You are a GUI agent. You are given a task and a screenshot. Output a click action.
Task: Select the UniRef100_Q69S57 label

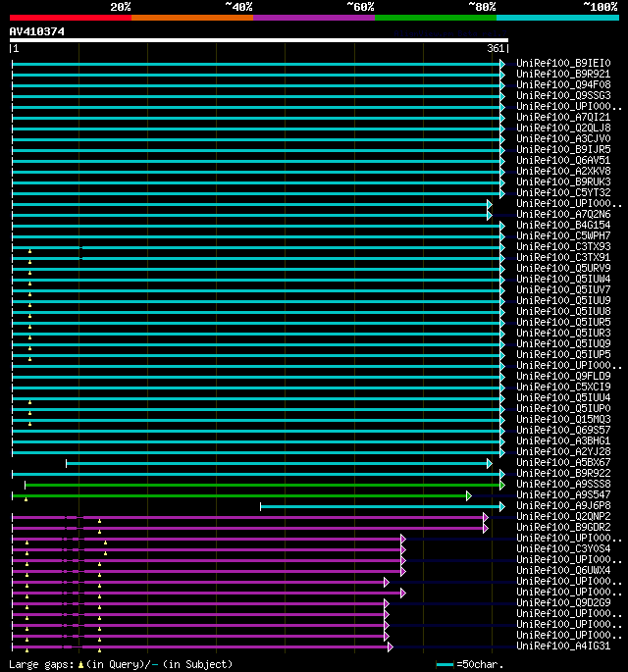[563, 430]
